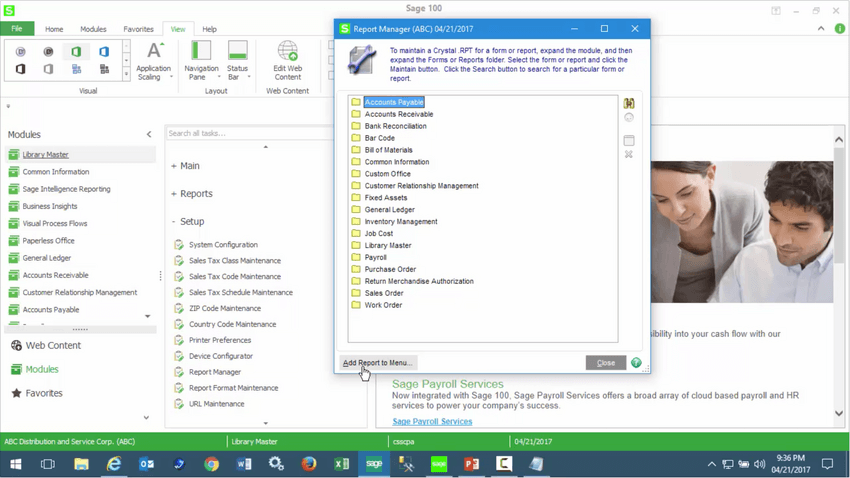Select the Modules navigation button

click(x=42, y=369)
